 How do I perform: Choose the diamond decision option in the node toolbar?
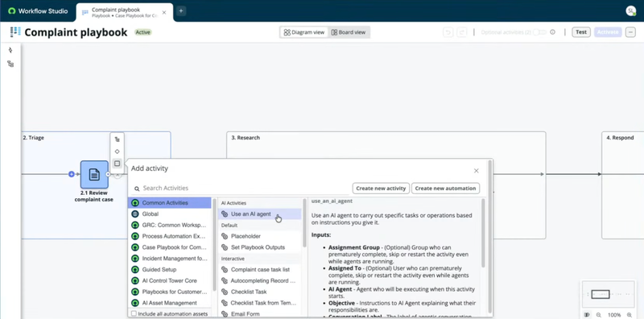click(117, 151)
